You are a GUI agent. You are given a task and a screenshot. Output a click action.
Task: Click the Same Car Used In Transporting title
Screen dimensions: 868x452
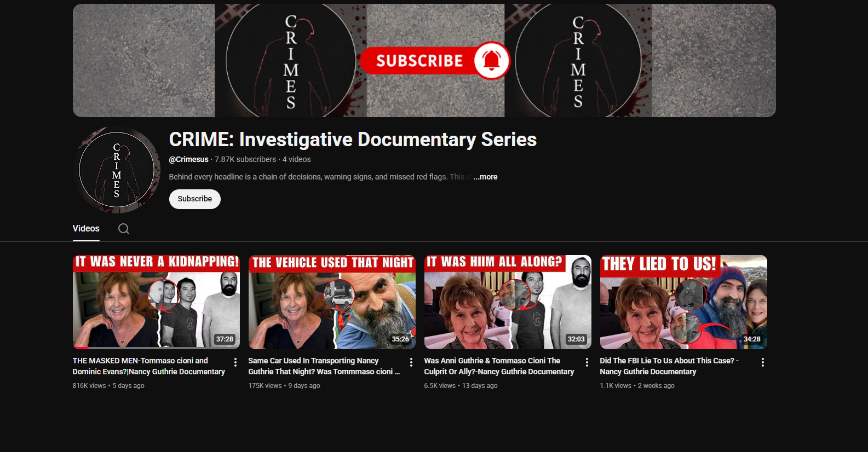click(323, 366)
